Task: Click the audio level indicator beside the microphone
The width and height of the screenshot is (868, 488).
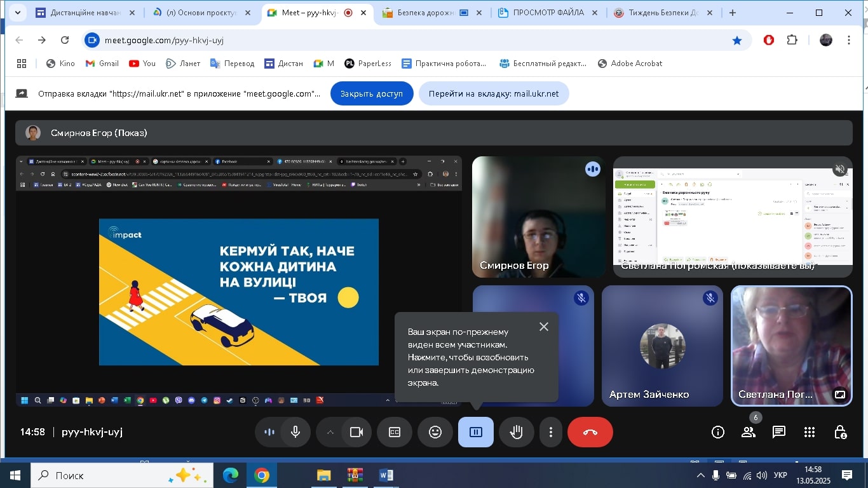Action: 269,432
